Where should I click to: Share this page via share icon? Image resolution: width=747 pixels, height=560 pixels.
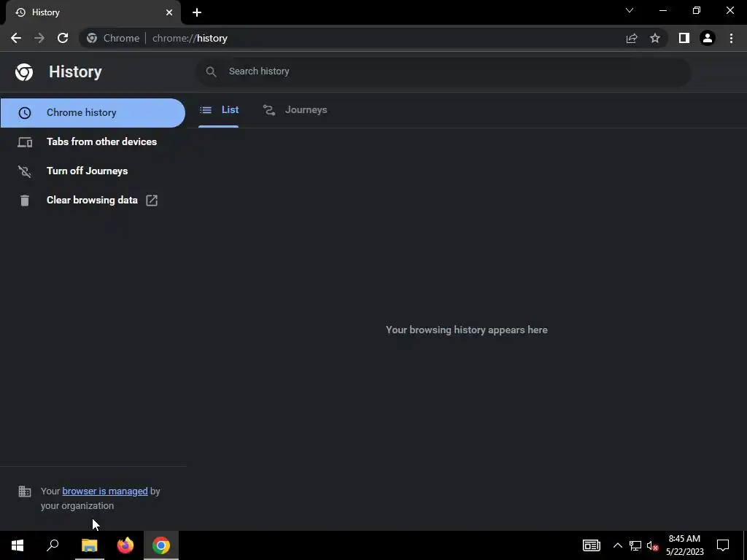[x=632, y=38]
